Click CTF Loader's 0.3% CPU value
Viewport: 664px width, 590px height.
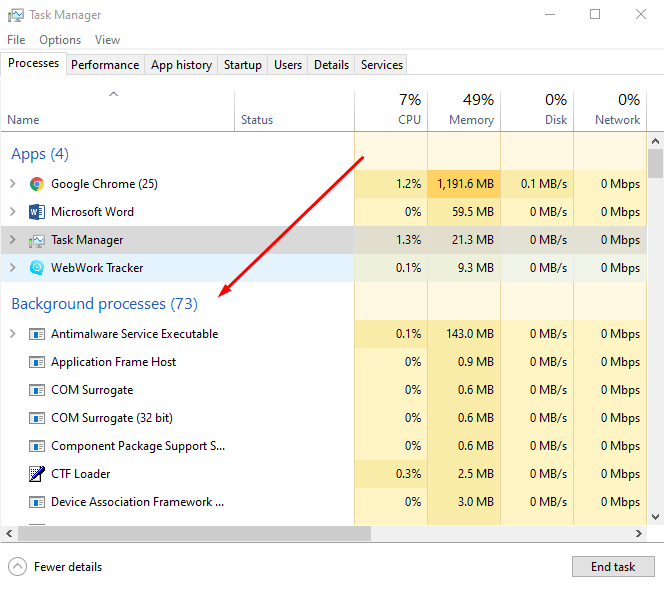[x=409, y=474]
